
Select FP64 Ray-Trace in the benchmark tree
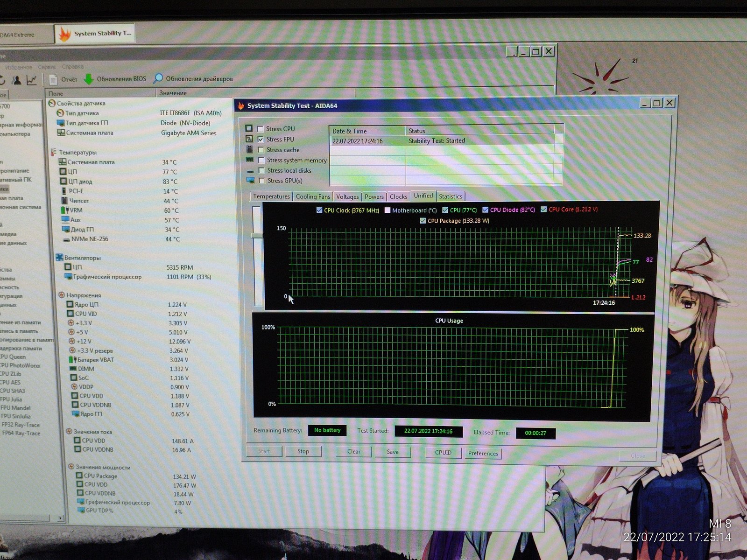pos(21,433)
